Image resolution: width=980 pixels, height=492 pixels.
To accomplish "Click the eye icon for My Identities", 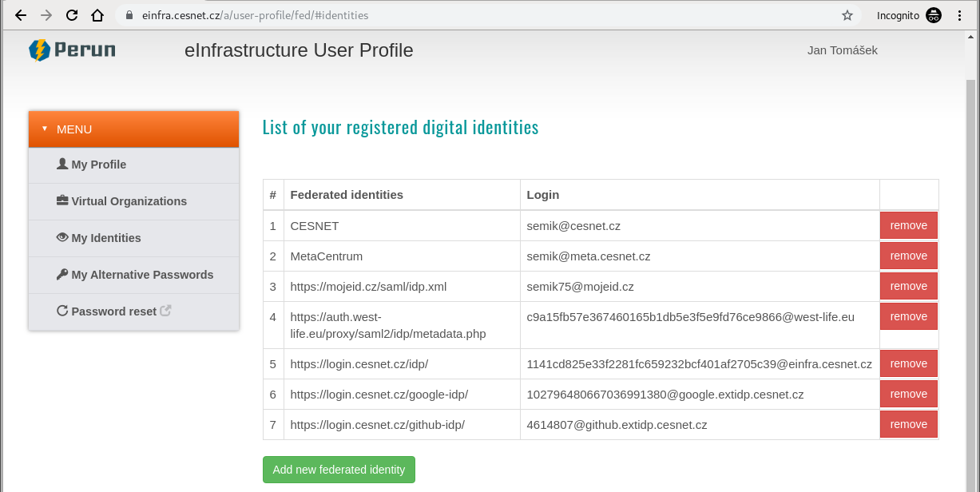I will point(62,237).
